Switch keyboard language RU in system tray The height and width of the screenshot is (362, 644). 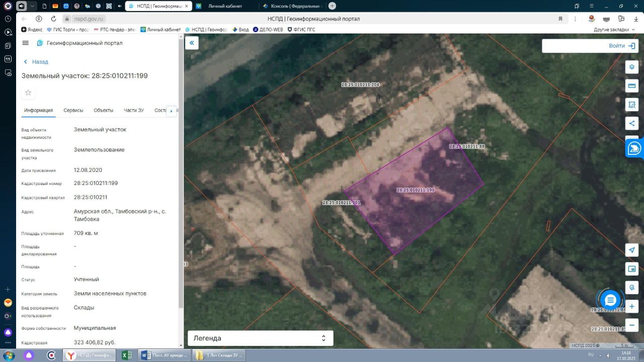click(x=591, y=355)
